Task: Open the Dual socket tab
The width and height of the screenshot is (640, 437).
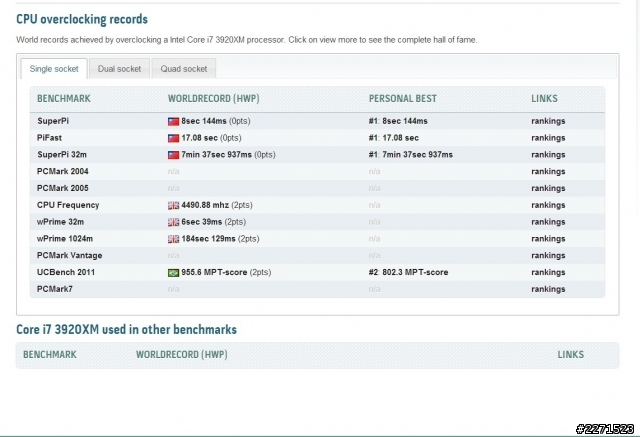Action: [x=119, y=69]
